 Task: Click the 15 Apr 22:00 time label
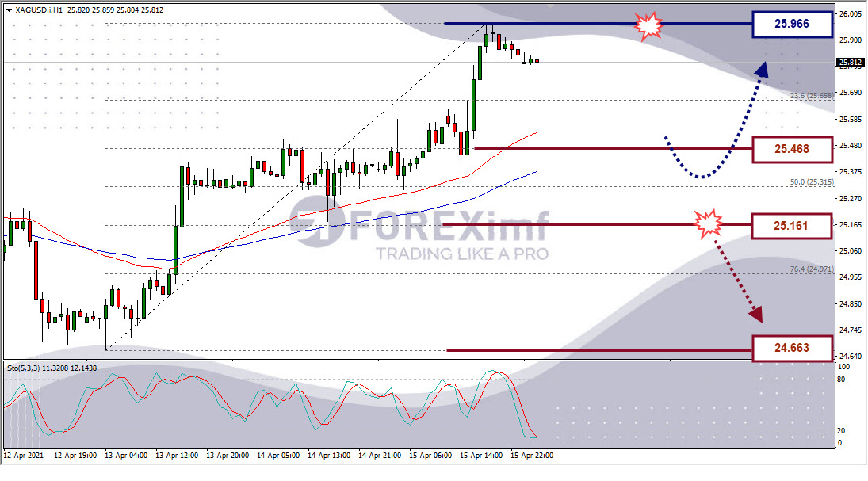(x=532, y=456)
